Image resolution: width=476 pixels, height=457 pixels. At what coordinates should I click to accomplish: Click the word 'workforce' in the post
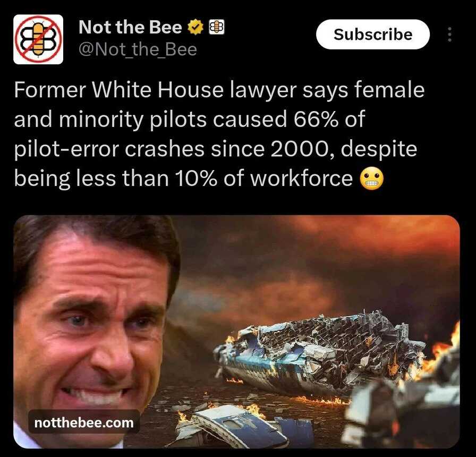[x=301, y=179]
